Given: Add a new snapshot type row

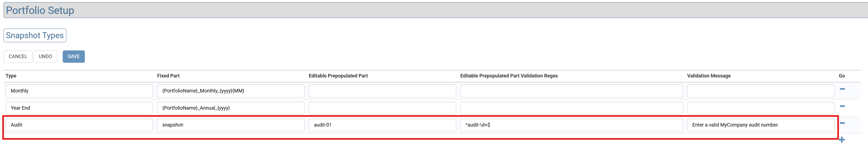Looking at the screenshot, I should 842,140.
